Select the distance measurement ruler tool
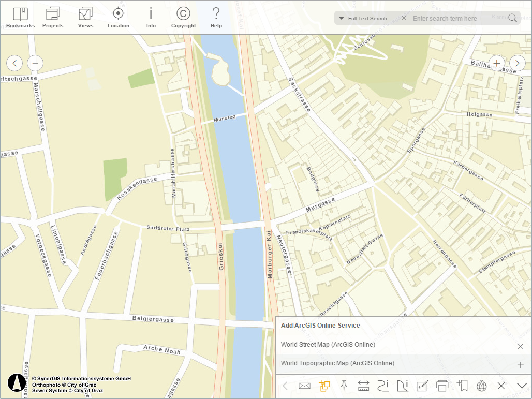The width and height of the screenshot is (532, 399). [363, 386]
